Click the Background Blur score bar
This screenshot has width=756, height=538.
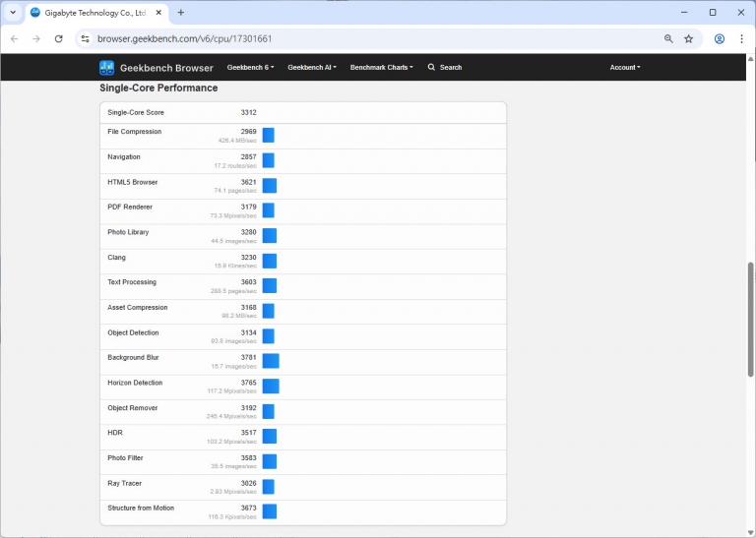[x=271, y=361]
